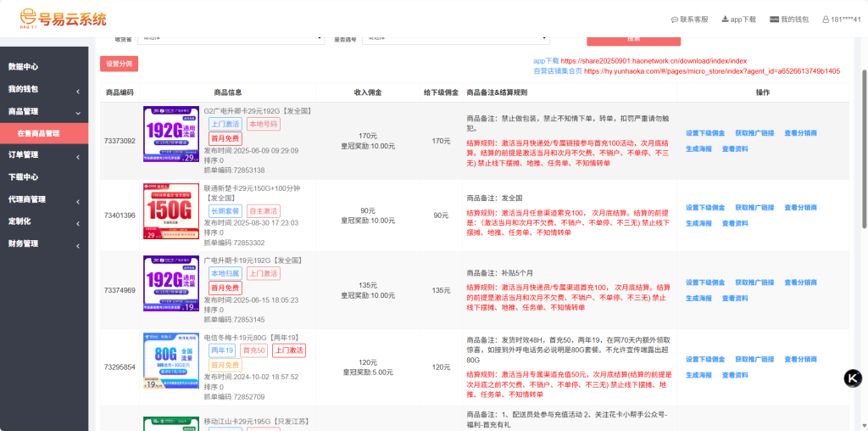Click 生成海报 for product 73401396
Viewport: 868px width, 431px height.
pos(698,223)
